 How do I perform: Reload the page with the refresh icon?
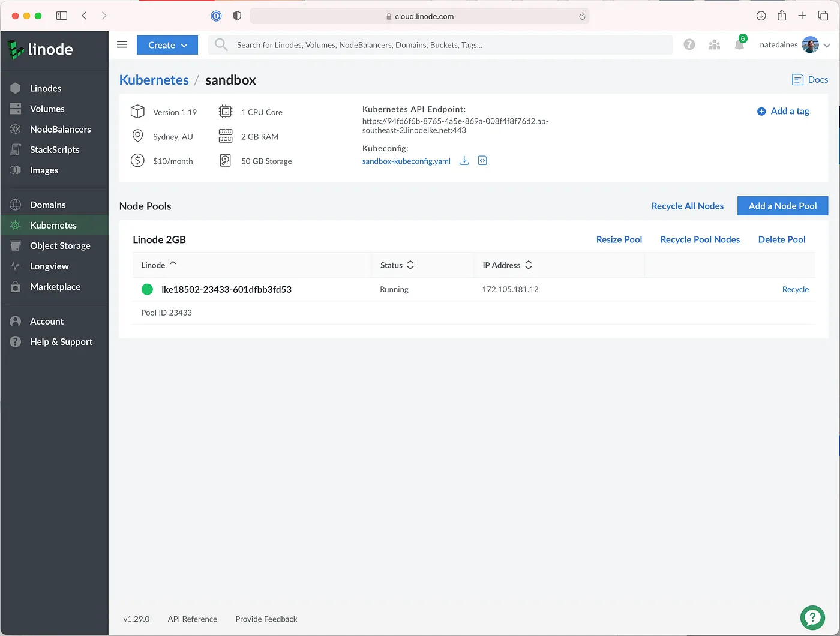tap(581, 16)
